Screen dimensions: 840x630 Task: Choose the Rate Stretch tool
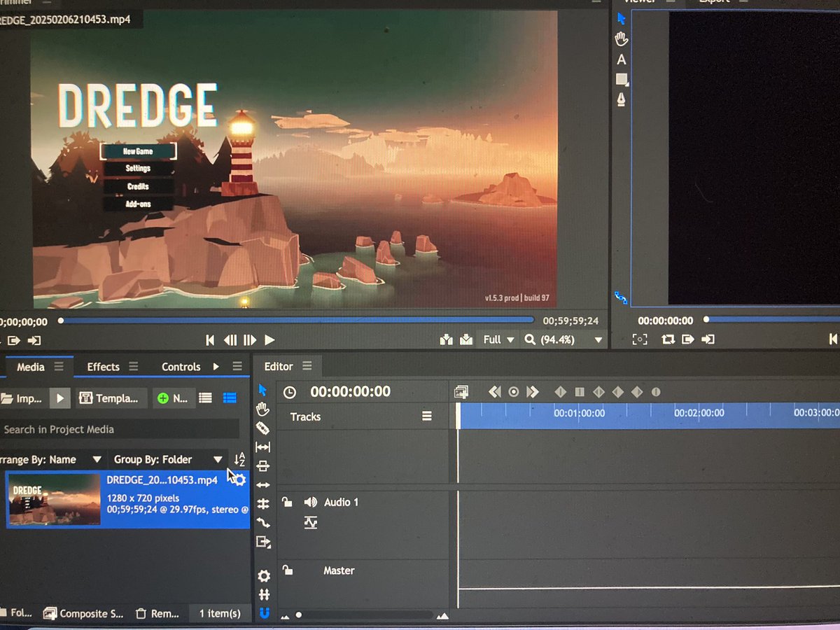coord(263,523)
